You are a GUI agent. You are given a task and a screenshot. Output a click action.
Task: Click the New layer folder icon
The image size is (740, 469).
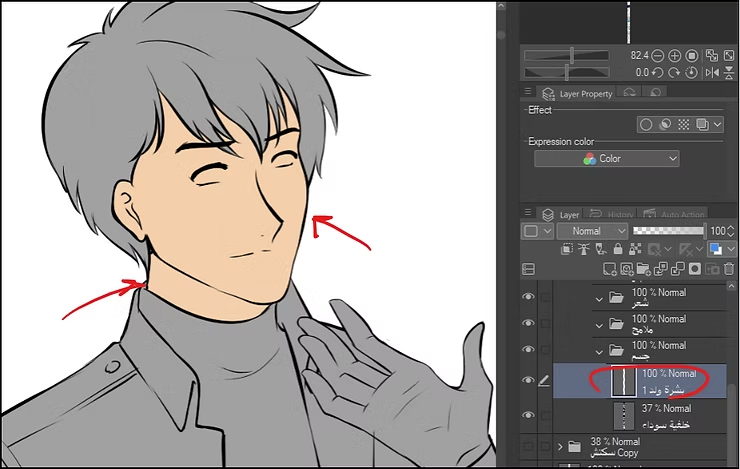coord(643,269)
